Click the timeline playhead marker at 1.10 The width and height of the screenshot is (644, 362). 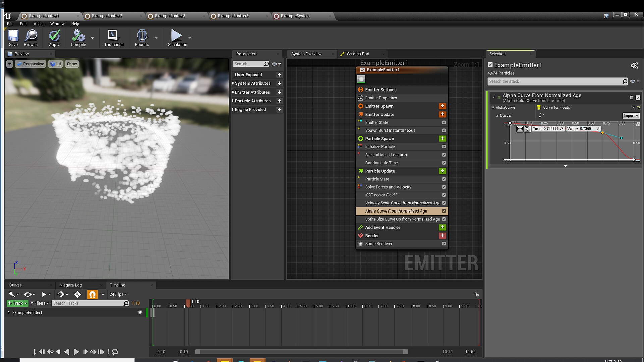tap(188, 303)
